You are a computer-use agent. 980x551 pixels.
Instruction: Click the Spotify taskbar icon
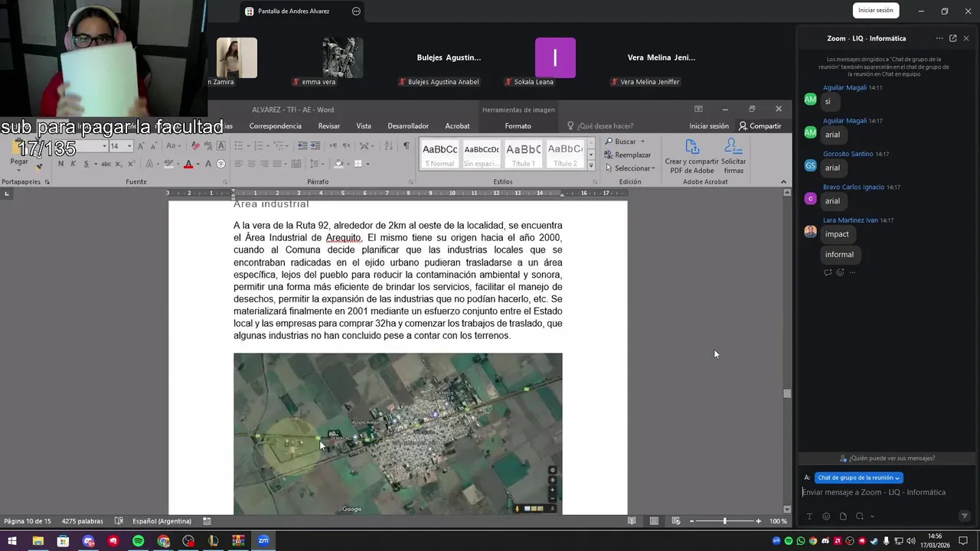[138, 541]
